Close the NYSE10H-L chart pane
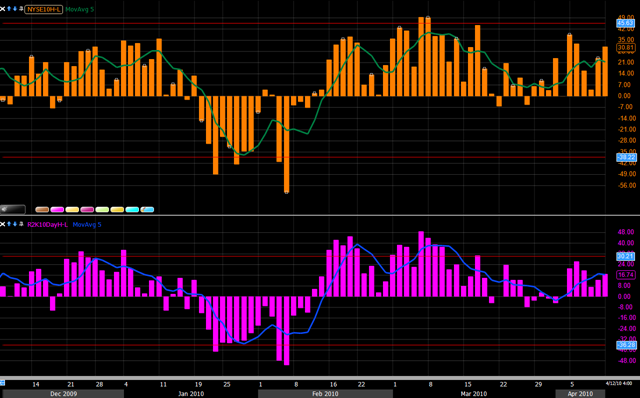 [x=2, y=9]
